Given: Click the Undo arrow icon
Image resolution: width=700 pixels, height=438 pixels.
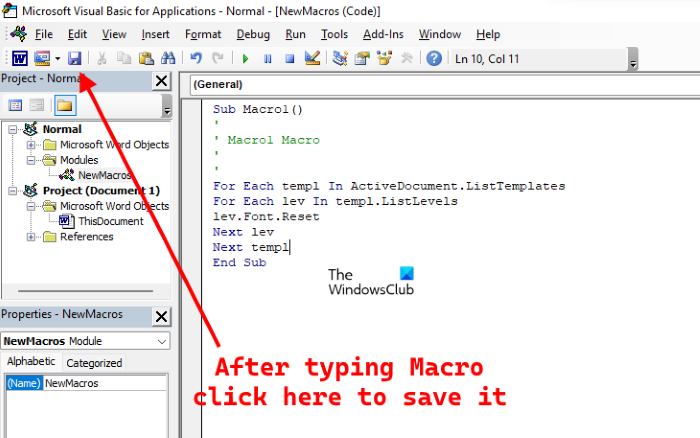Looking at the screenshot, I should (196, 58).
